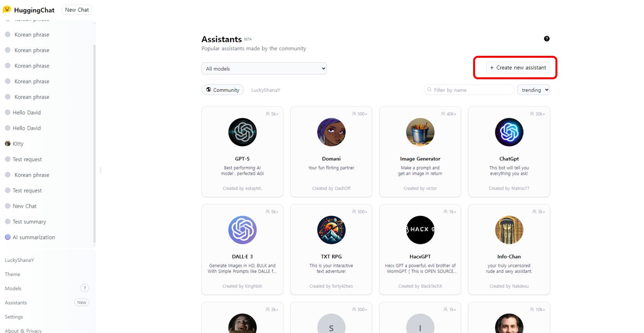Open the Domani assistant avatar
Screen dimensions: 644x333
coord(331,132)
